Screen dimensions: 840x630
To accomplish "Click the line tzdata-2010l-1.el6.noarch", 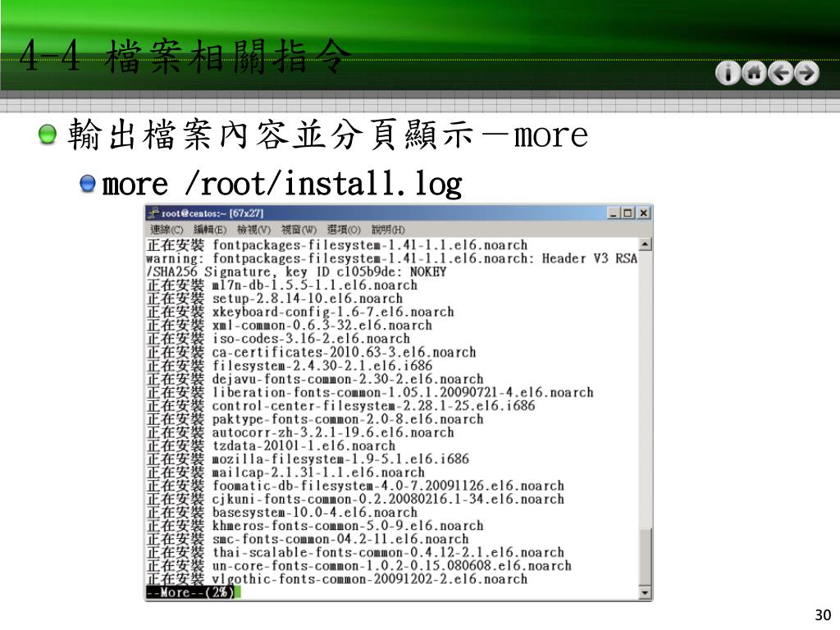I will (x=271, y=445).
